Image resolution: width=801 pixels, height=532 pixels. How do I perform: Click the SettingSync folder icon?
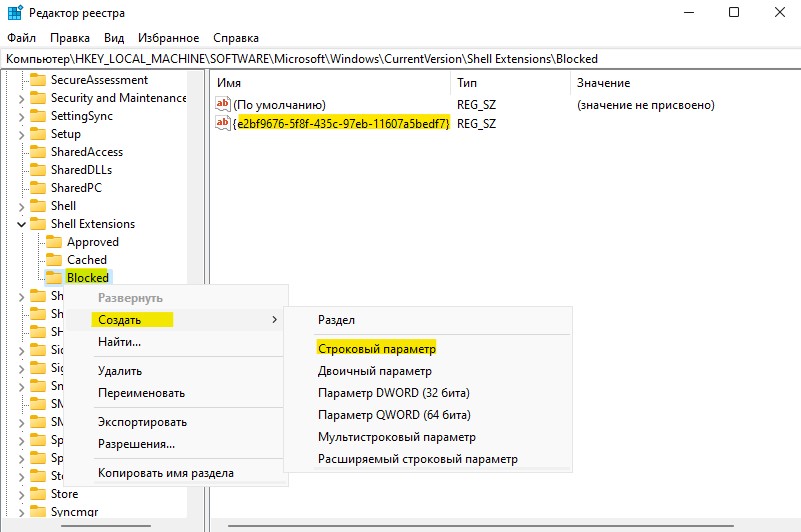pos(38,116)
